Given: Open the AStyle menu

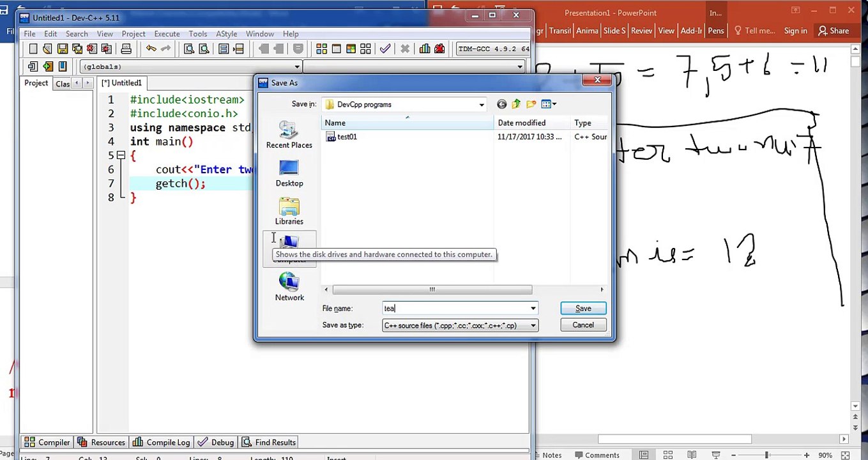Looking at the screenshot, I should click(x=227, y=34).
